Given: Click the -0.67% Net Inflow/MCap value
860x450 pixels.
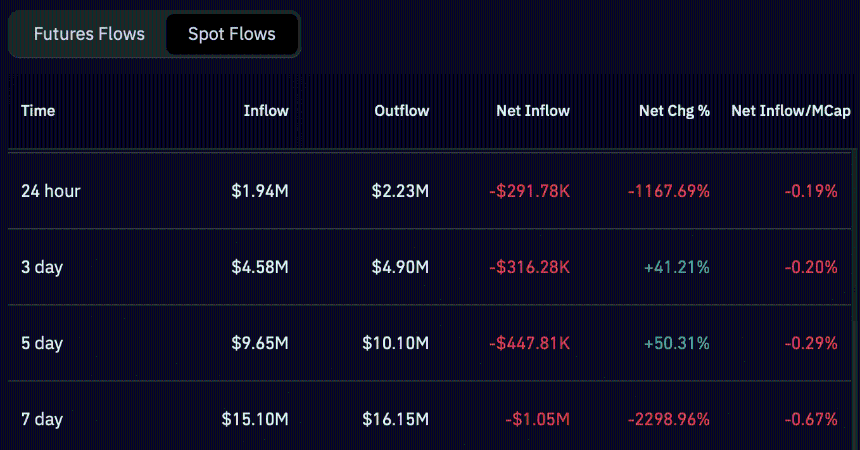Looking at the screenshot, I should [x=811, y=419].
